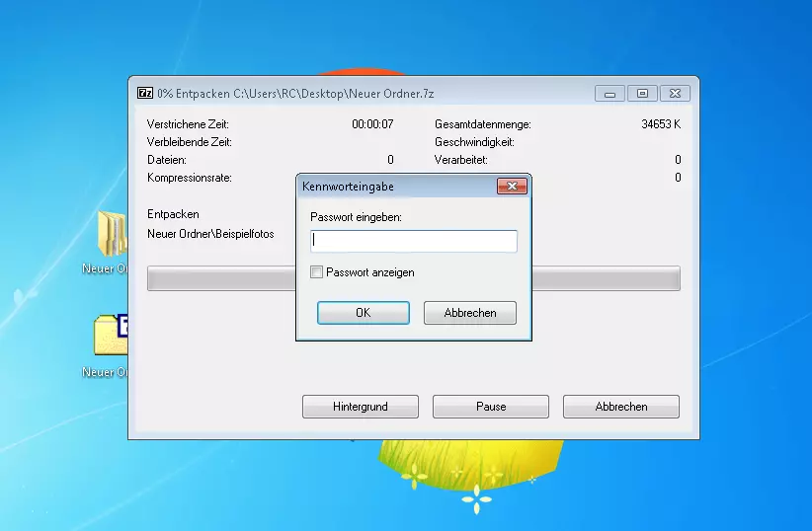Viewport: 812px width, 531px height.
Task: Select the Neuer Ordner archive icon on the desktop
Action: (x=111, y=335)
